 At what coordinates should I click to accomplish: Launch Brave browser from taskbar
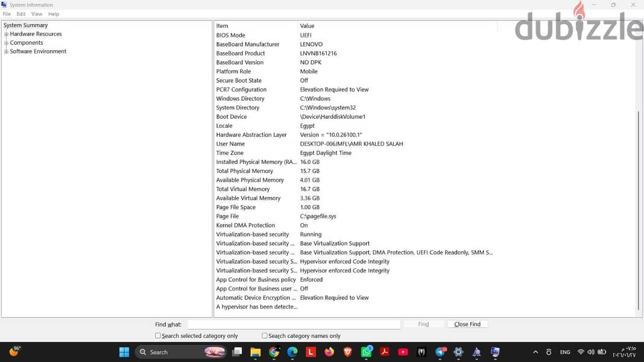tap(347, 352)
